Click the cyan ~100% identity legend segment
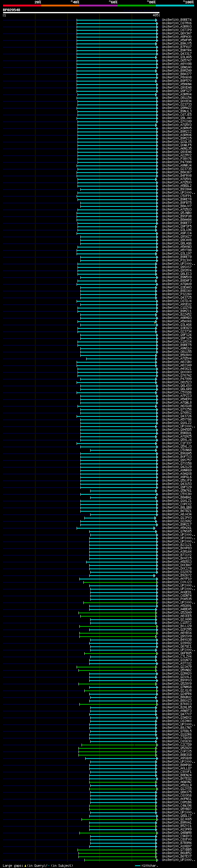This screenshot has height=868, width=197. pyautogui.click(x=175, y=6)
